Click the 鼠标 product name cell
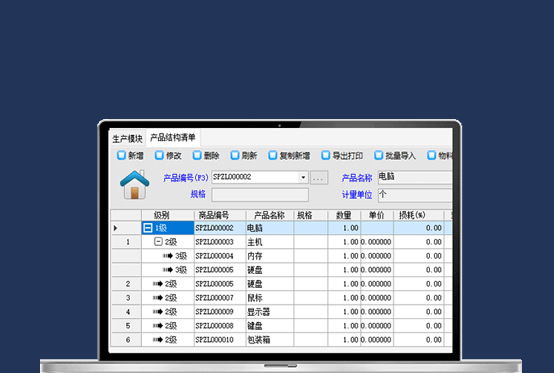Viewport: 554px width, 373px height. (x=270, y=298)
